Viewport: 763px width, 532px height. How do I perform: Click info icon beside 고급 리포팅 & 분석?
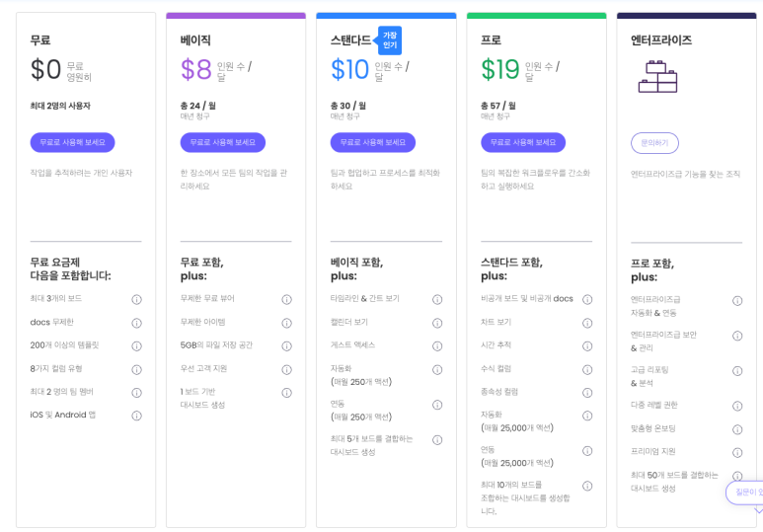click(736, 371)
